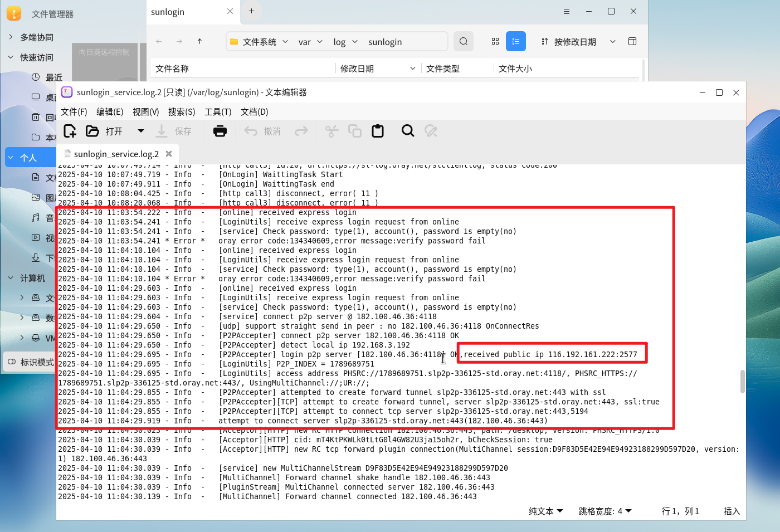Viewport: 780px width, 532px height.
Task: Click the 文件管理器 app icon
Action: (x=14, y=13)
